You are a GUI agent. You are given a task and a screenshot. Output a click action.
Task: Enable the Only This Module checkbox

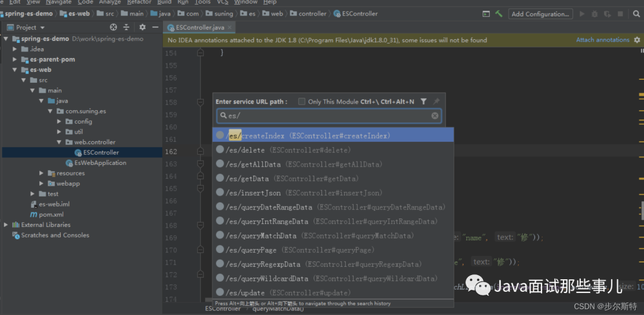[x=302, y=102]
